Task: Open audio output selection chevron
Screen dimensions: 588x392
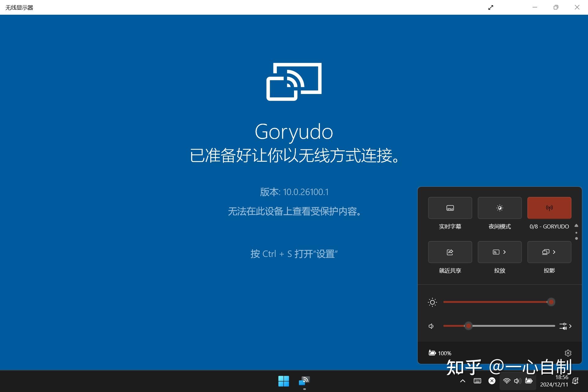Action: 570,326
